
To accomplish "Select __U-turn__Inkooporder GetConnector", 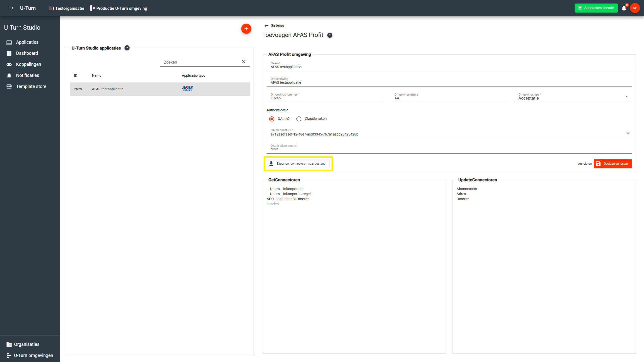I will click(285, 189).
